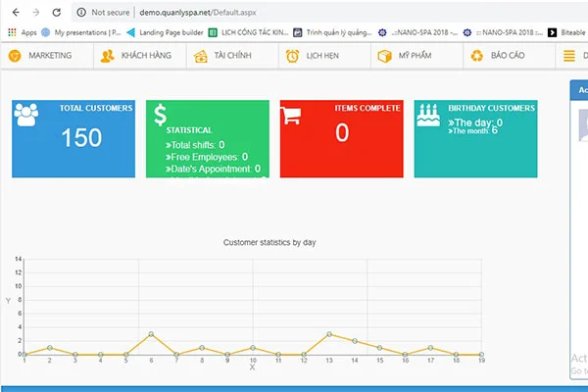Click the shopping cart icon on red tile
Screen dimensions: 588x392
[290, 116]
